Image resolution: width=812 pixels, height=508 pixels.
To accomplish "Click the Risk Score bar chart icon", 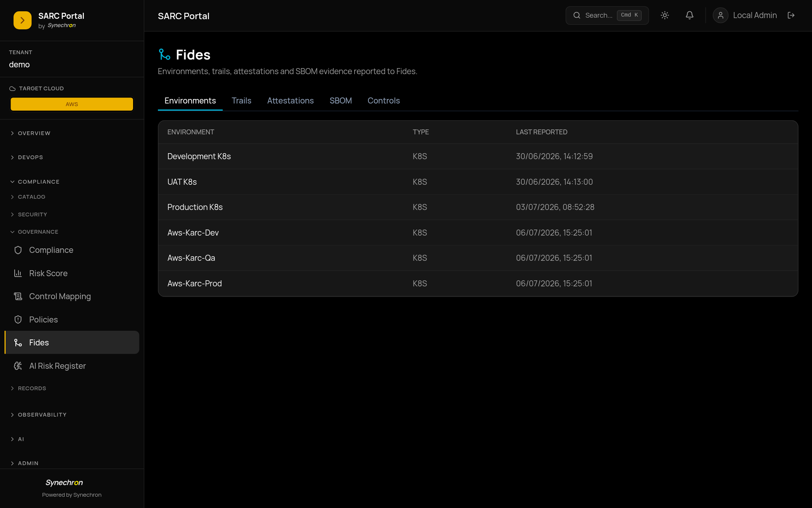I will (18, 273).
